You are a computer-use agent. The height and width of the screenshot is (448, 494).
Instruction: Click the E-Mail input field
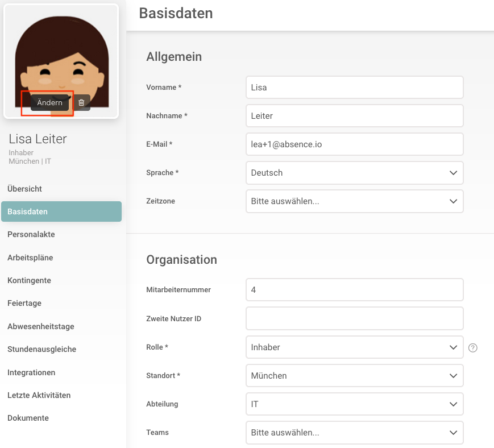coord(354,144)
